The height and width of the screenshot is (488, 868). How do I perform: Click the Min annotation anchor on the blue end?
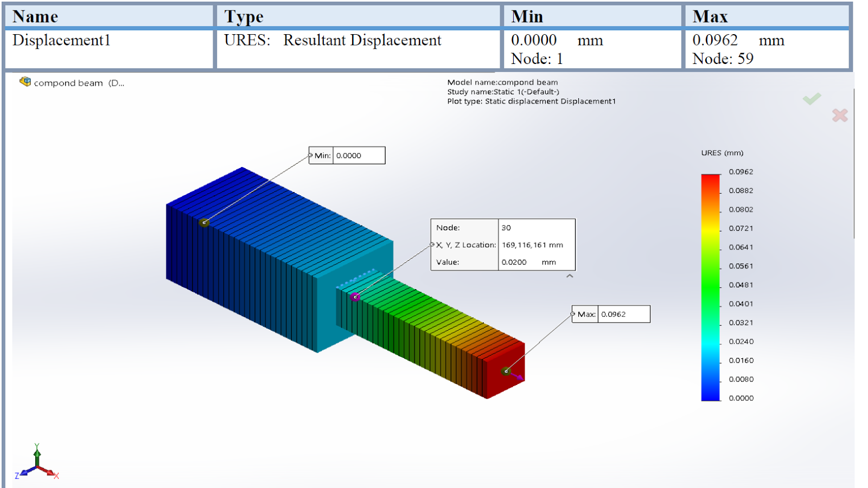(x=205, y=222)
